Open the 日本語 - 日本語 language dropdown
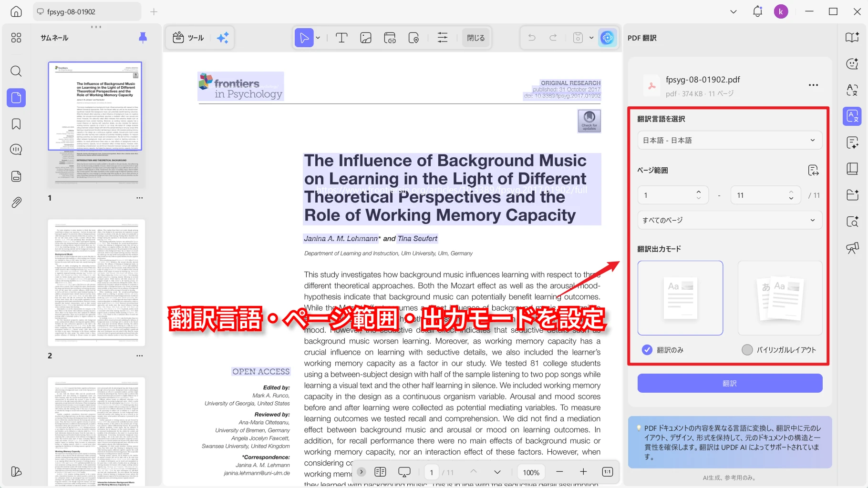Viewport: 868px width, 488px height. tap(730, 140)
